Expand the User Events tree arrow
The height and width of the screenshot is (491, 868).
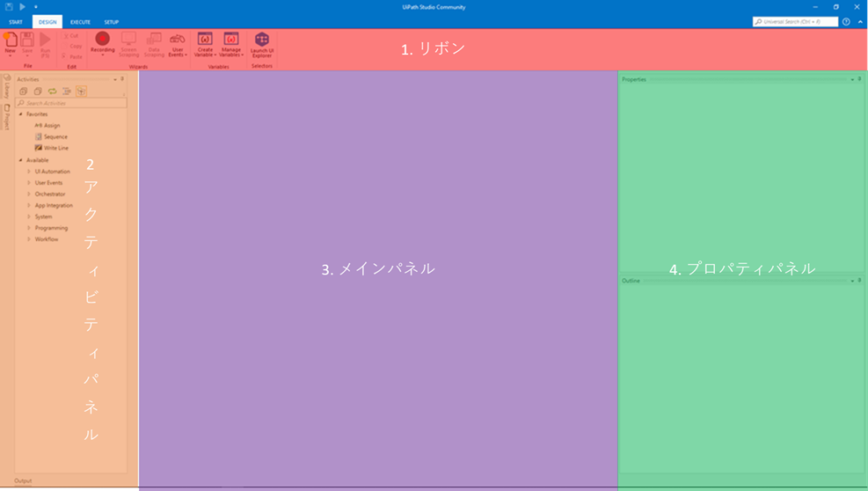(x=29, y=183)
